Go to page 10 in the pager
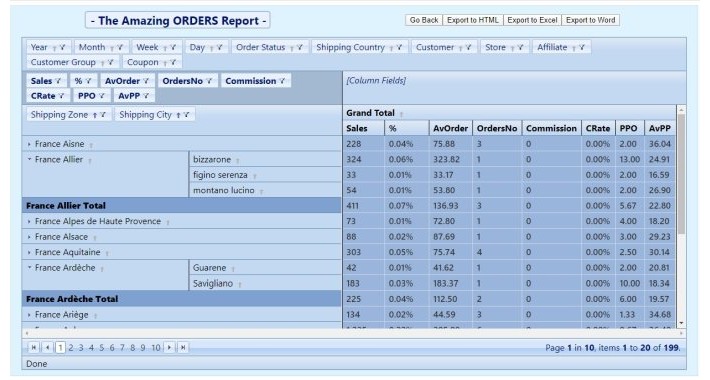The width and height of the screenshot is (710, 380). coord(156,348)
